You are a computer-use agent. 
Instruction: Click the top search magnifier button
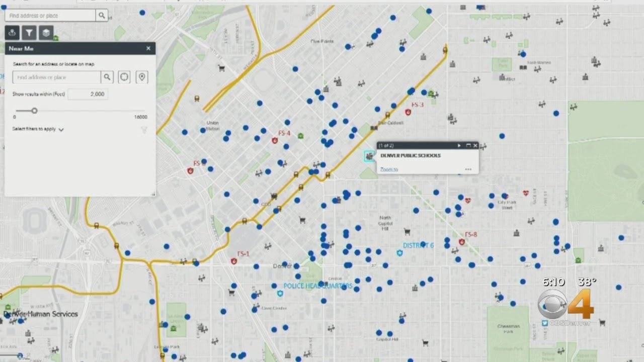point(102,16)
